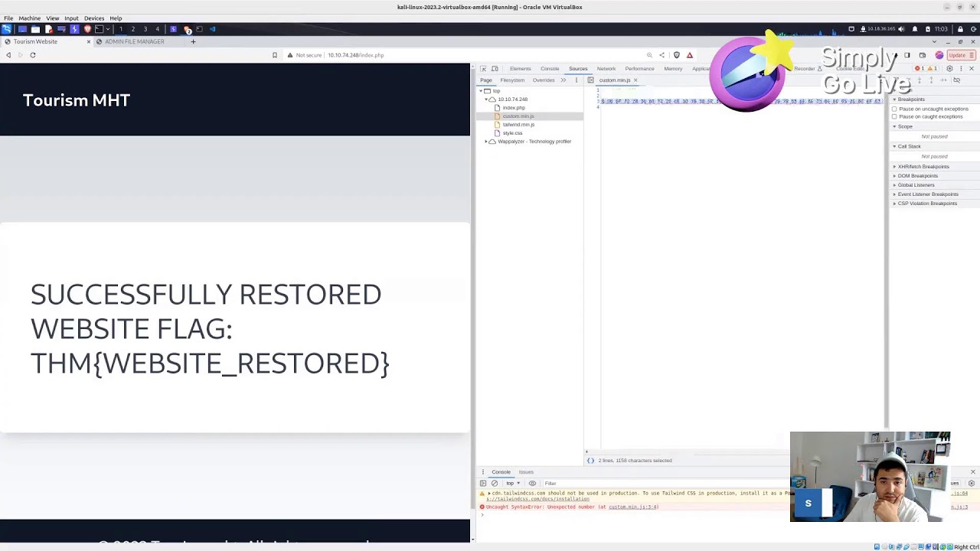Enable Pause on caught exceptions
Screen dimensions: 980x551
click(x=894, y=116)
